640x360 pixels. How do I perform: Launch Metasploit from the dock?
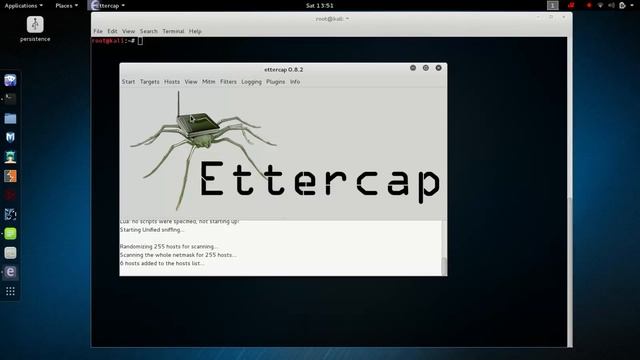pos(10,138)
